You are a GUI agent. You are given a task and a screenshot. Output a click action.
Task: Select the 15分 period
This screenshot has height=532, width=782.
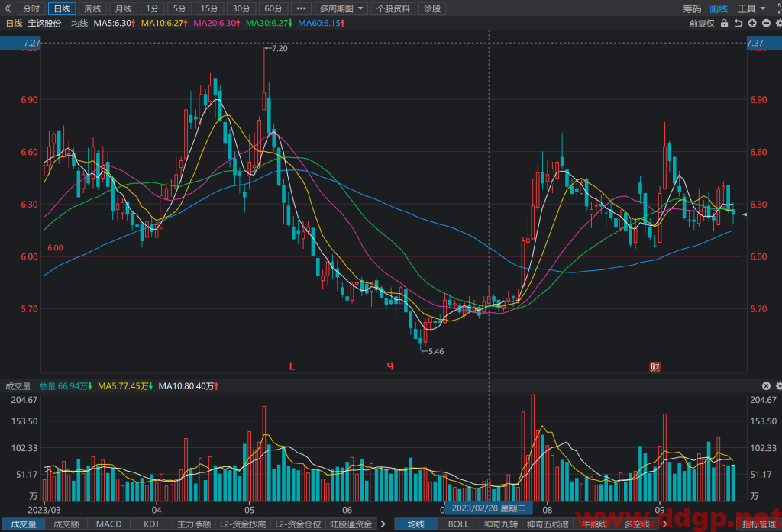[x=209, y=8]
